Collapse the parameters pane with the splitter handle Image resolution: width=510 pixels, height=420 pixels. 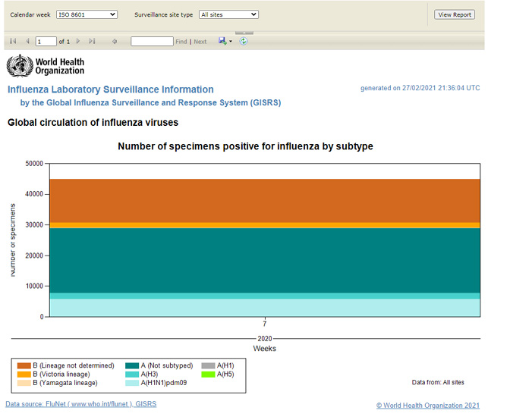point(244,32)
